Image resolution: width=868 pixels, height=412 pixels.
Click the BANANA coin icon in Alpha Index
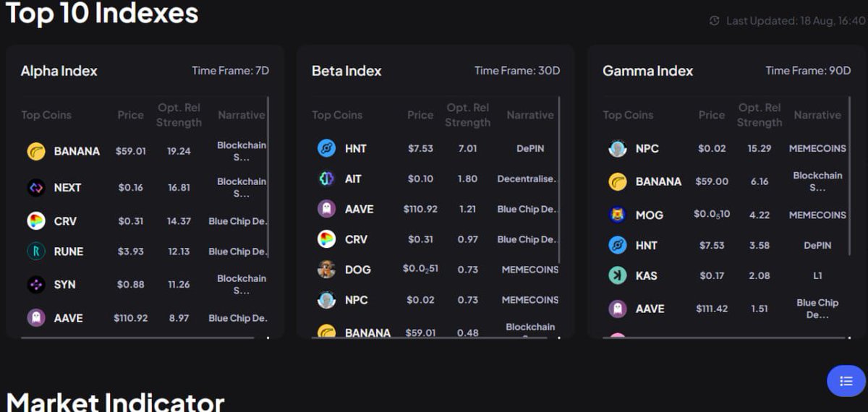36,151
